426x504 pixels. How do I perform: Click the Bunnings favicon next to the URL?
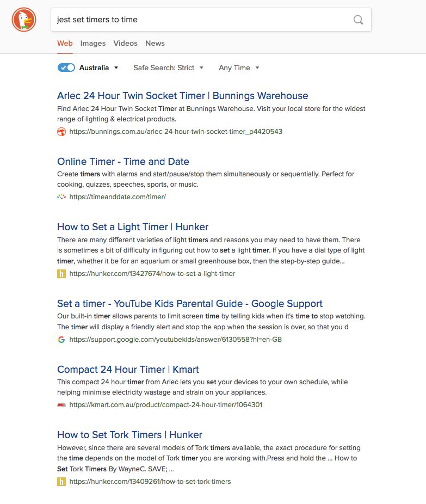(61, 132)
